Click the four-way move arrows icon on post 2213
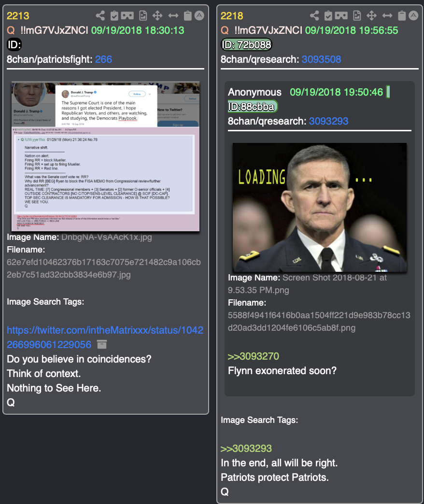This screenshot has width=424, height=504. (157, 15)
